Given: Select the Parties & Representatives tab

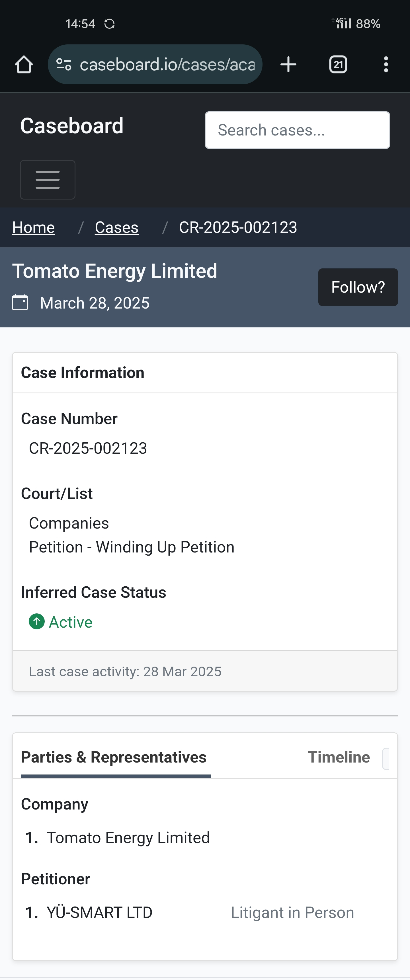Looking at the screenshot, I should coord(114,757).
